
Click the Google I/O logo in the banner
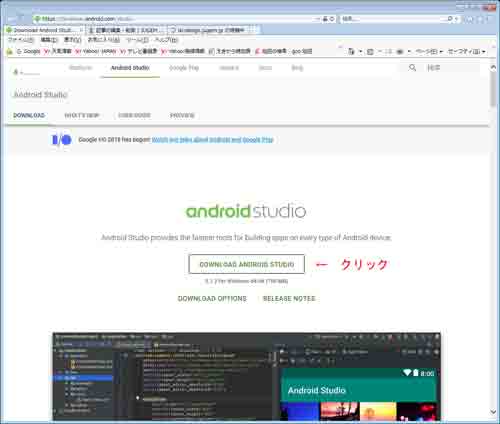(x=62, y=140)
